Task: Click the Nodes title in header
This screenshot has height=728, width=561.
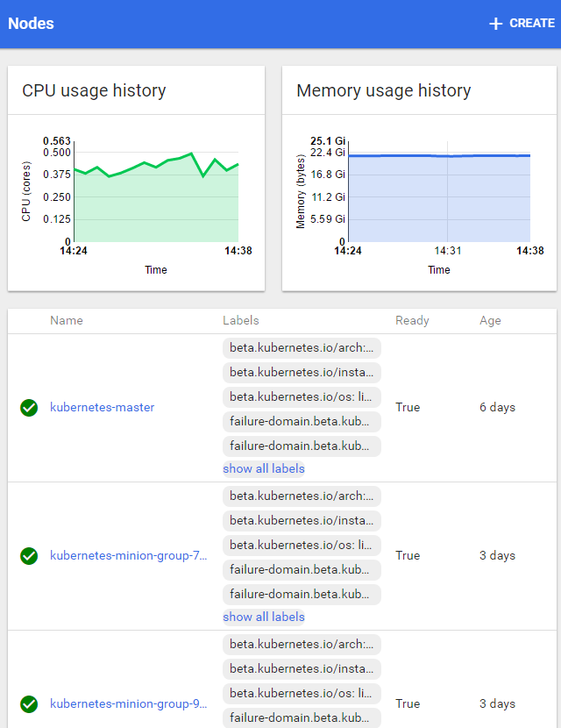Action: pos(31,24)
